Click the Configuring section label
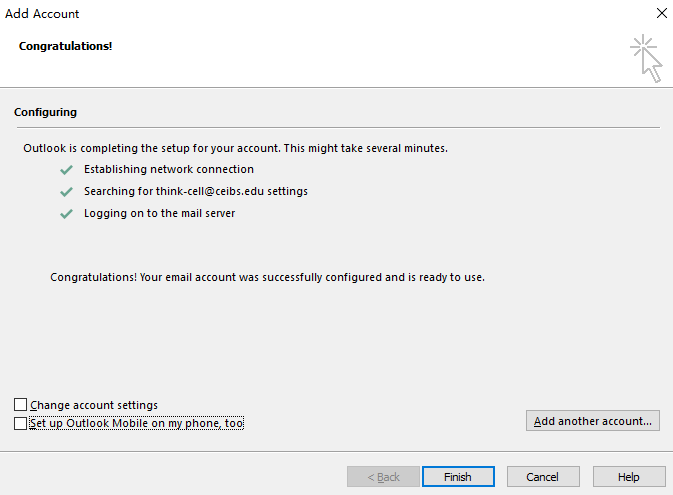This screenshot has height=495, width=673. (x=45, y=112)
